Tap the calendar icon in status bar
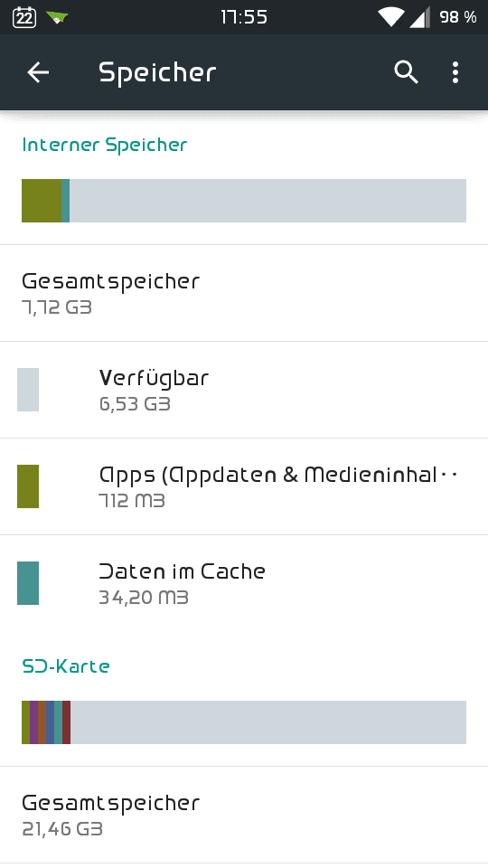This screenshot has height=868, width=488. pyautogui.click(x=24, y=17)
